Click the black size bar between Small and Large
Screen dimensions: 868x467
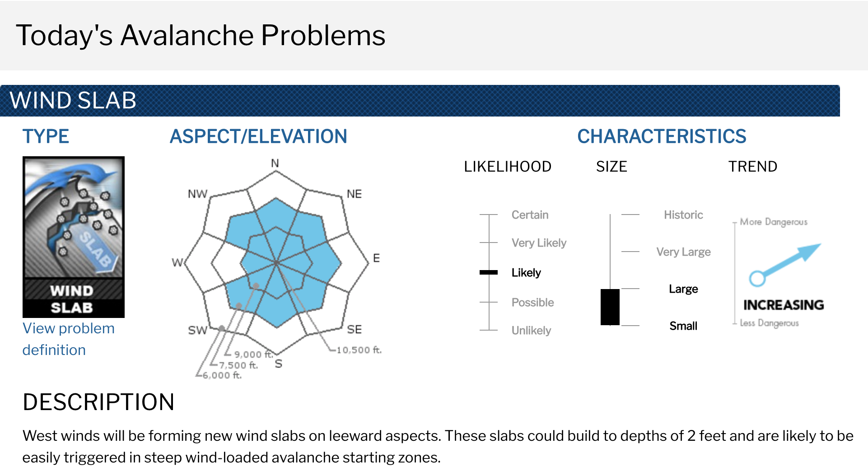click(610, 307)
